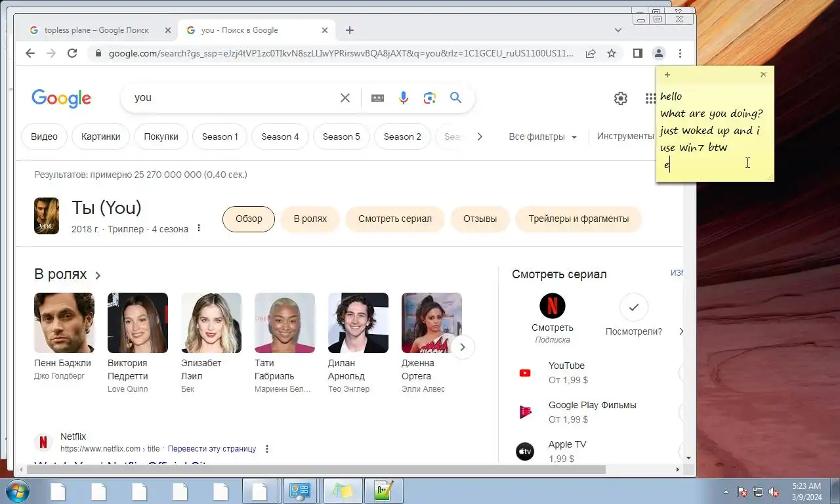Open the 'Отзывы' reviews chip
Screen dimensions: 840x504
[x=480, y=219]
